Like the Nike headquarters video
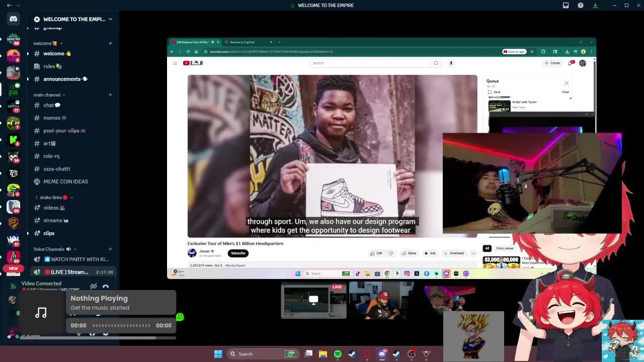The height and width of the screenshot is (362, 644). [x=376, y=253]
